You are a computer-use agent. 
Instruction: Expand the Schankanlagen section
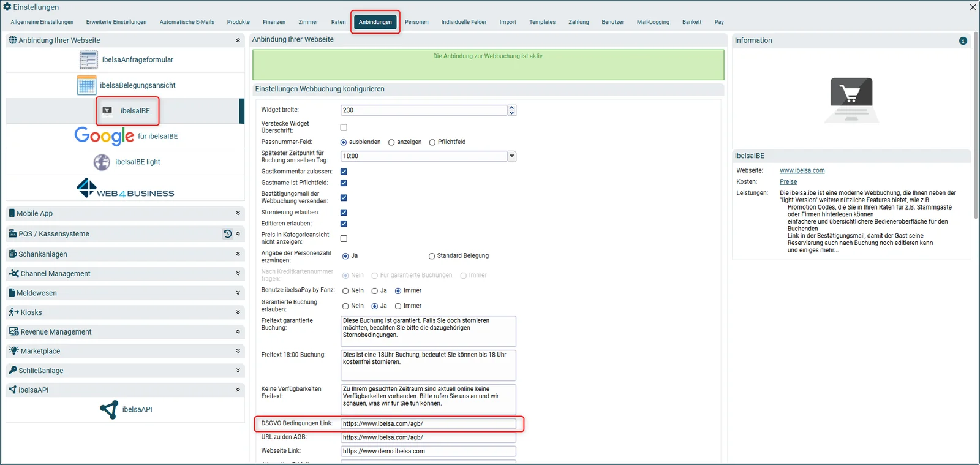coord(238,254)
